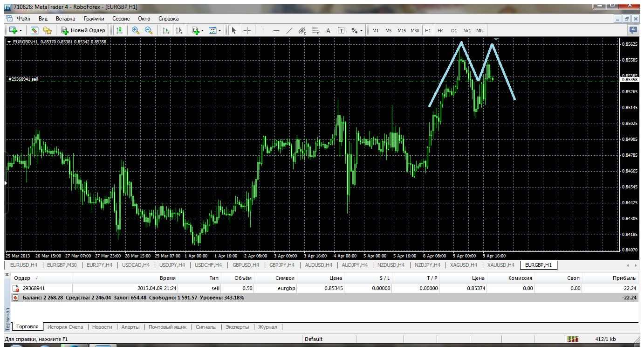
Task: Open the Справка menu
Action: [169, 19]
